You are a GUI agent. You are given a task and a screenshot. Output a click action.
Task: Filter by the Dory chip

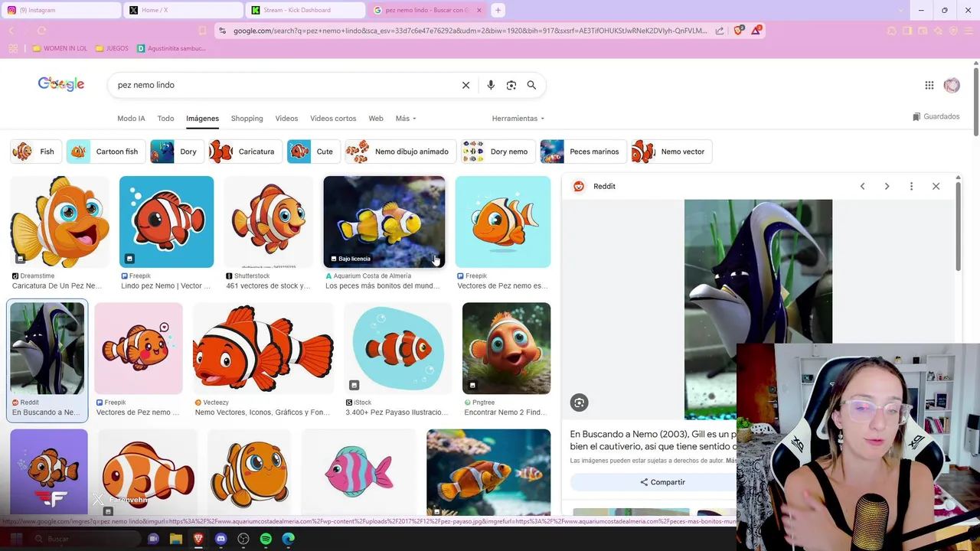[x=178, y=152]
